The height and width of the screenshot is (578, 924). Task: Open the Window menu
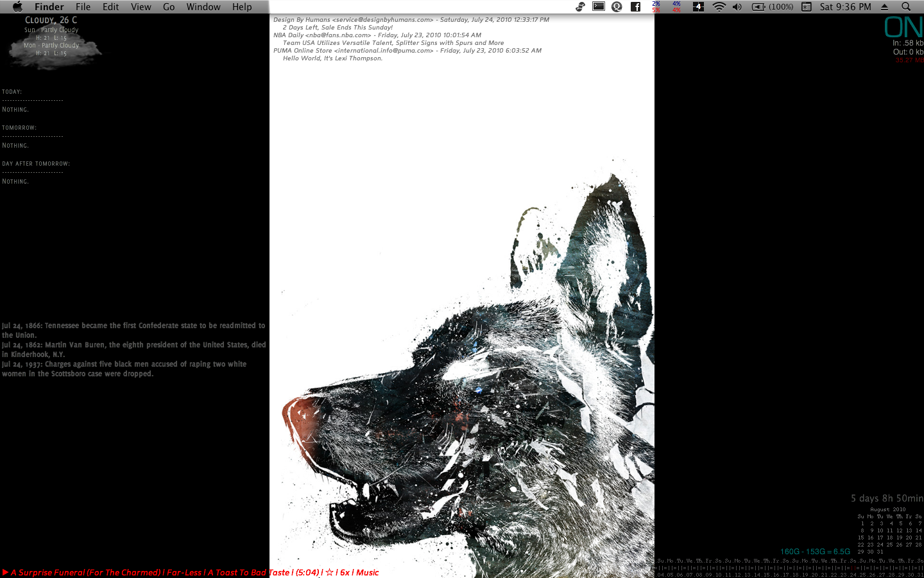tap(203, 6)
